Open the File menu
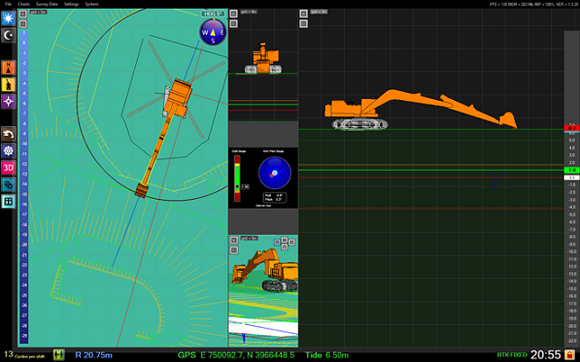The height and width of the screenshot is (362, 580). [8, 4]
